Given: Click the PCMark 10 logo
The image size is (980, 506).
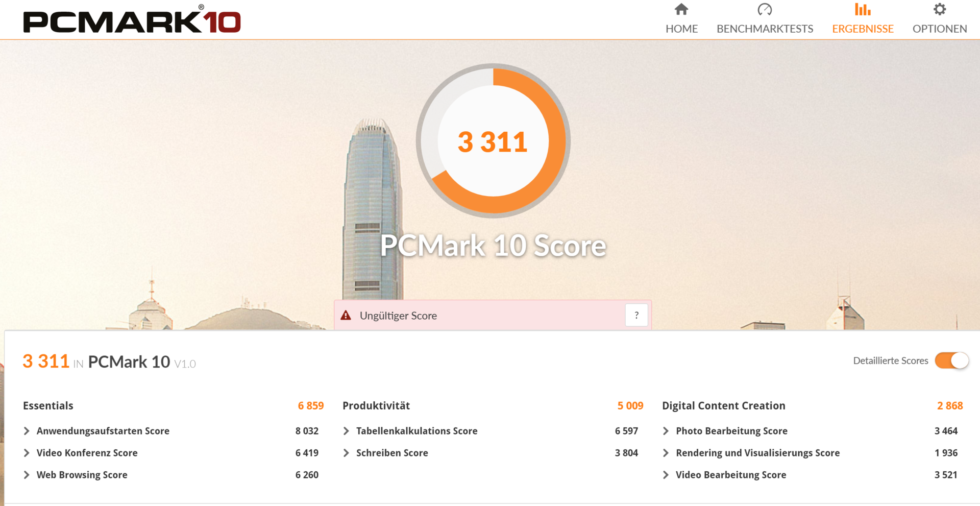Looking at the screenshot, I should 132,20.
